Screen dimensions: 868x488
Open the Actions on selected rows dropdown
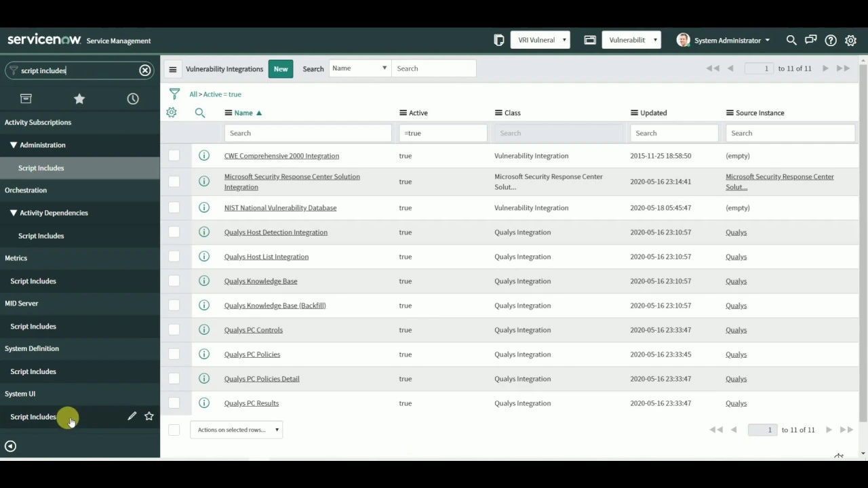pyautogui.click(x=236, y=429)
